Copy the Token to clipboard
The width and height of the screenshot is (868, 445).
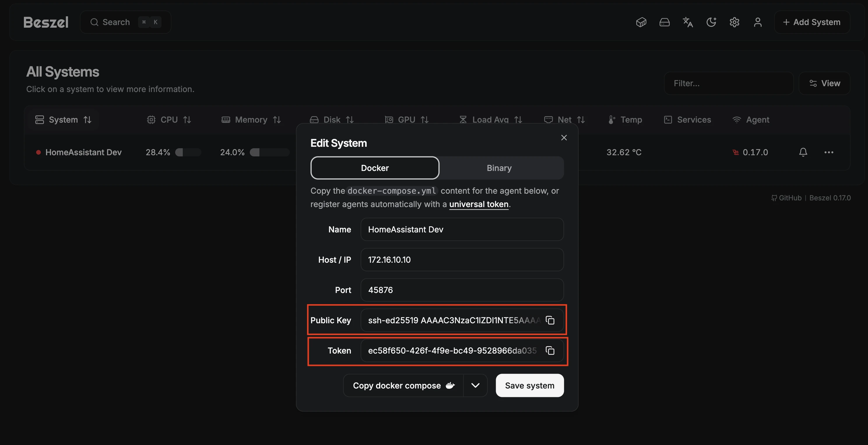click(550, 350)
